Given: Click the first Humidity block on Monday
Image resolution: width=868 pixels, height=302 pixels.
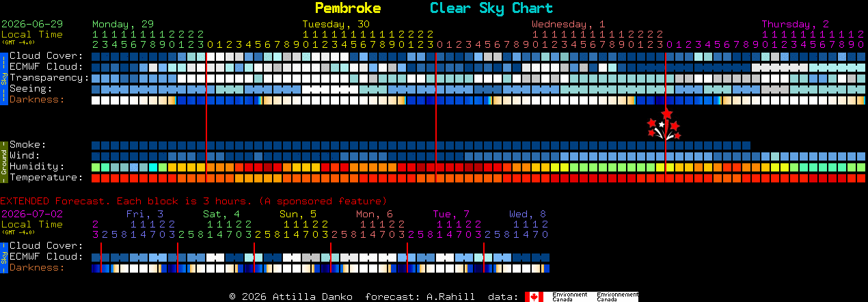Looking at the screenshot, I should [x=96, y=167].
